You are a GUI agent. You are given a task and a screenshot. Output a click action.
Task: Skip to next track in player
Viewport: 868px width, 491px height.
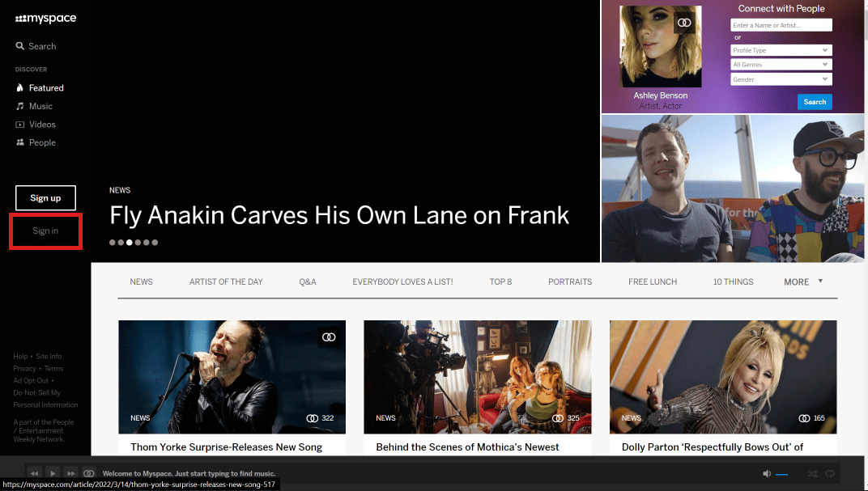pyautogui.click(x=71, y=473)
